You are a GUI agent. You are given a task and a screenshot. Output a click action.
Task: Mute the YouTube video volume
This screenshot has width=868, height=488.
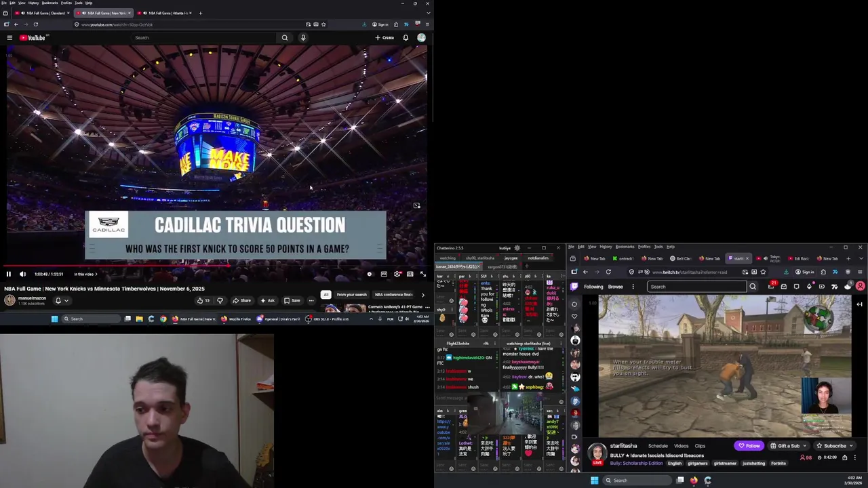click(22, 274)
